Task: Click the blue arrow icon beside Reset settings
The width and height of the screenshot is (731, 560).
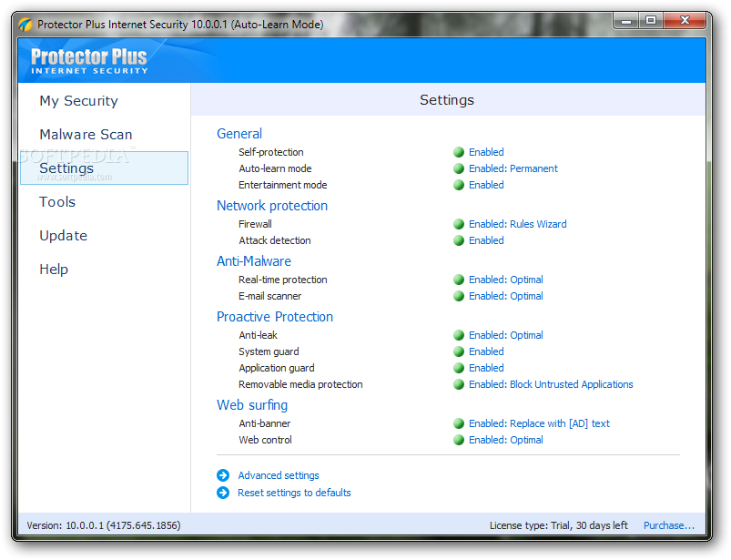Action: (223, 493)
